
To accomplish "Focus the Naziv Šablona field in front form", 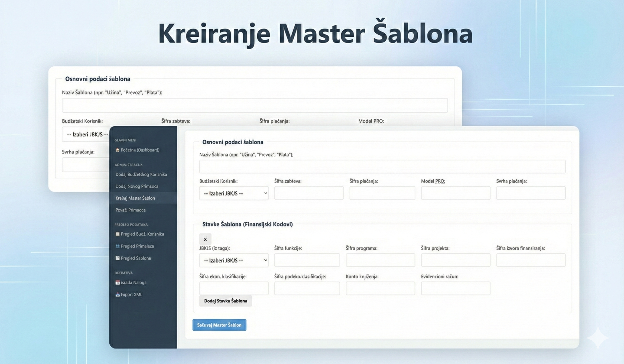I will click(x=382, y=167).
